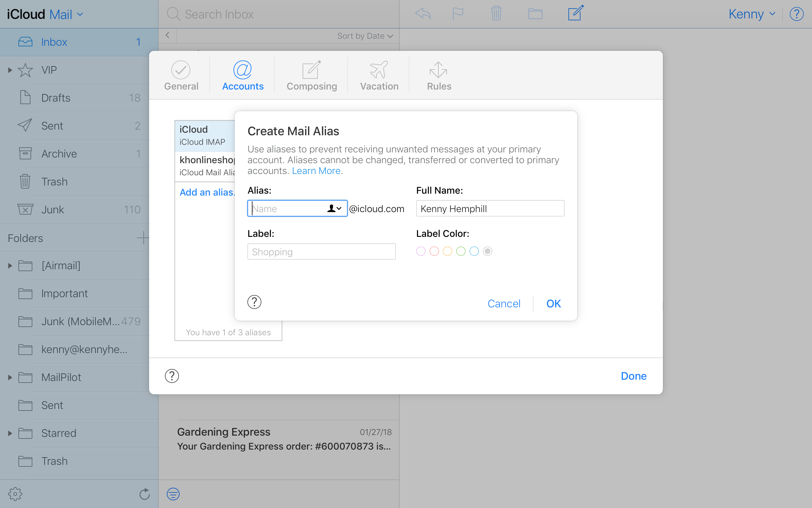Expand the [Airmail] folder triangle
812x508 pixels.
(10, 265)
